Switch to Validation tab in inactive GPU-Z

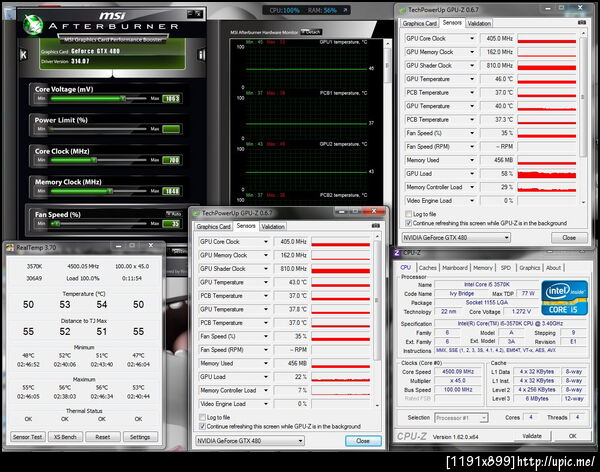(x=479, y=23)
